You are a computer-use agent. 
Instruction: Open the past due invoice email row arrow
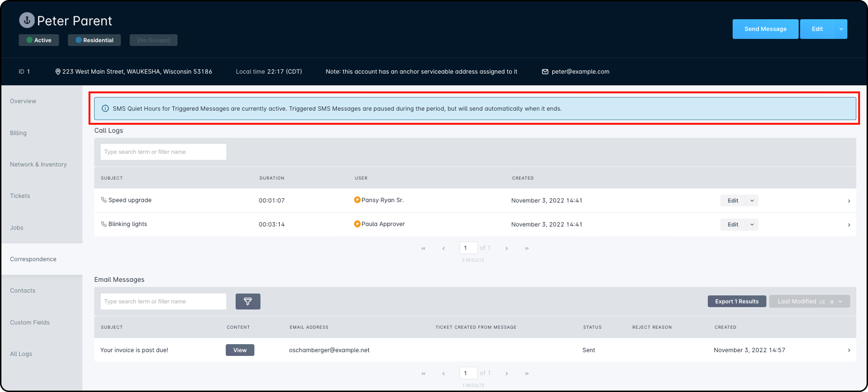tap(849, 350)
